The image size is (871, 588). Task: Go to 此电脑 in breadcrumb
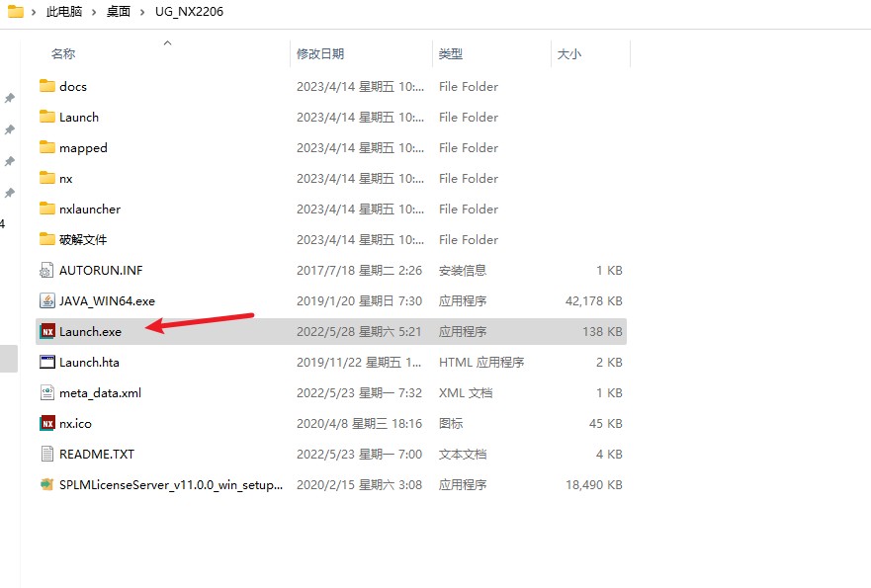point(64,11)
